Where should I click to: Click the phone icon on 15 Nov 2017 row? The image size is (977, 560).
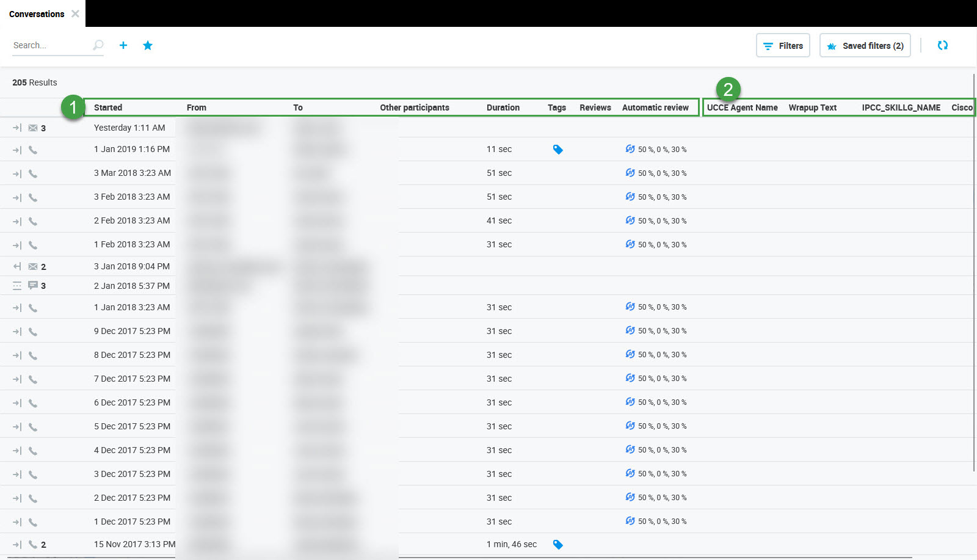click(x=33, y=545)
